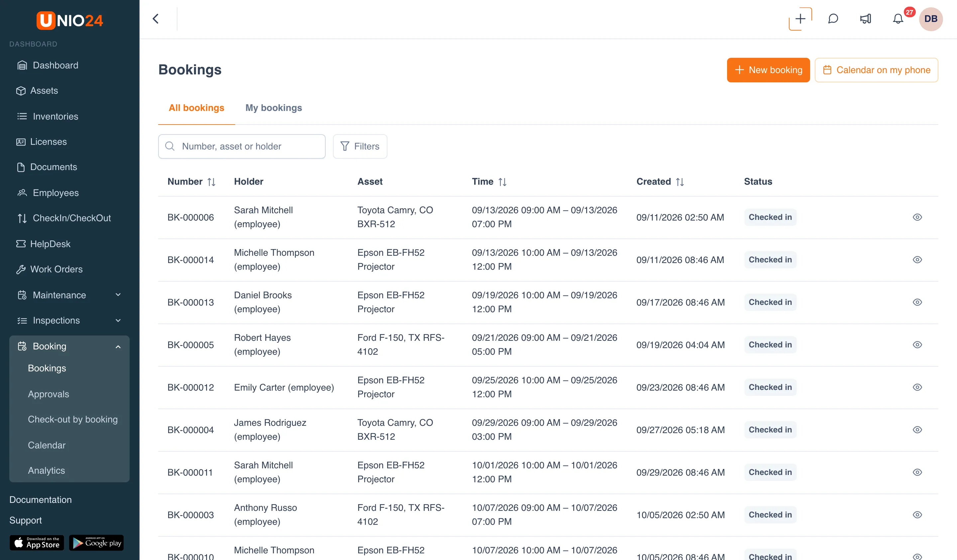The height and width of the screenshot is (560, 957).
Task: View booking BK-000006 via eye icon
Action: 917,217
